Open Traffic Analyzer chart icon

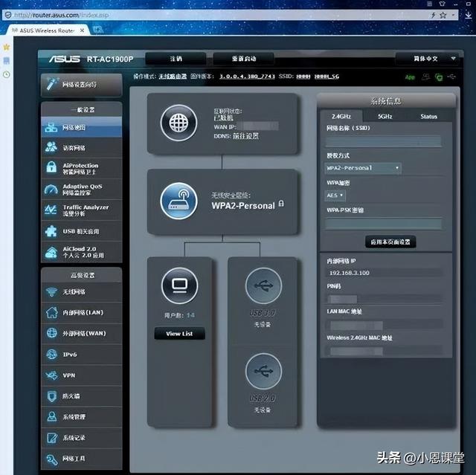[51, 210]
